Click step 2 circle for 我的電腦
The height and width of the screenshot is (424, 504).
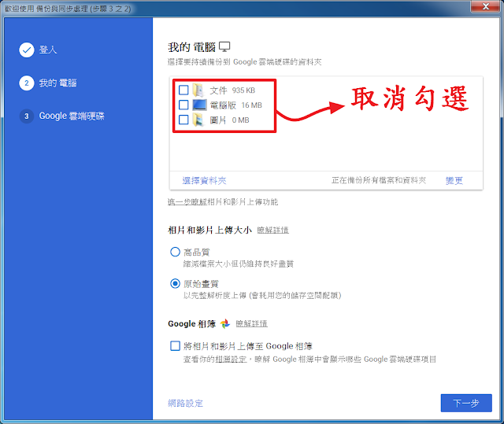pos(27,83)
